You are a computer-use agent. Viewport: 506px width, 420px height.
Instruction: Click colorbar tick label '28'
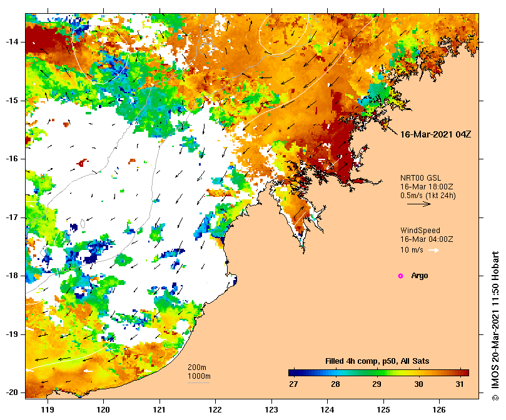[x=335, y=384]
